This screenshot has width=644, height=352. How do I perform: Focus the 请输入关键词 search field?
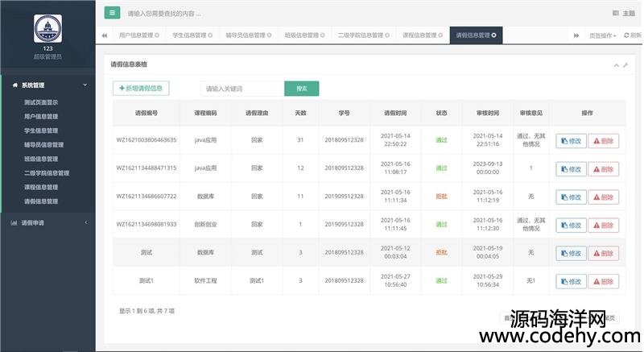[x=242, y=89]
